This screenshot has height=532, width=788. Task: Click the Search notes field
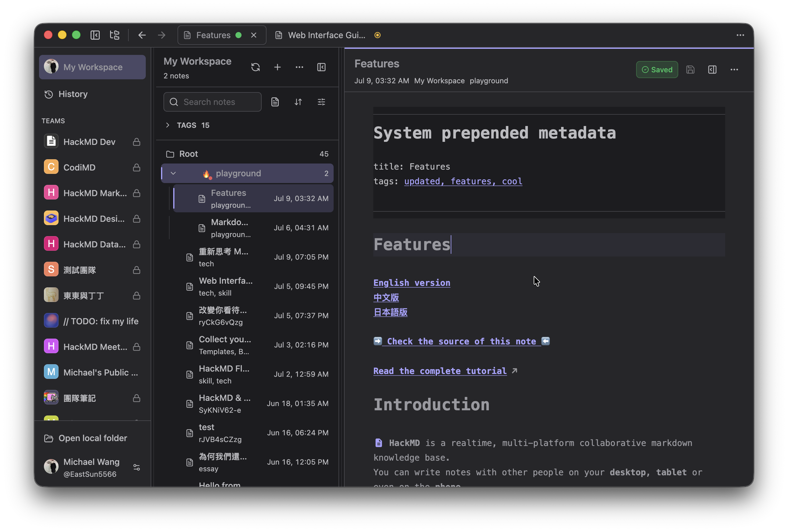[212, 102]
